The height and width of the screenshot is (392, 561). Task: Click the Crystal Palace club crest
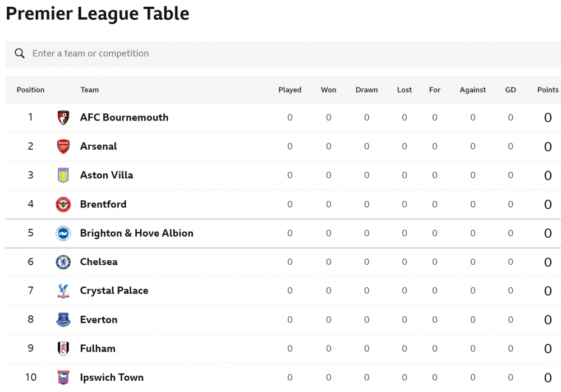63,291
